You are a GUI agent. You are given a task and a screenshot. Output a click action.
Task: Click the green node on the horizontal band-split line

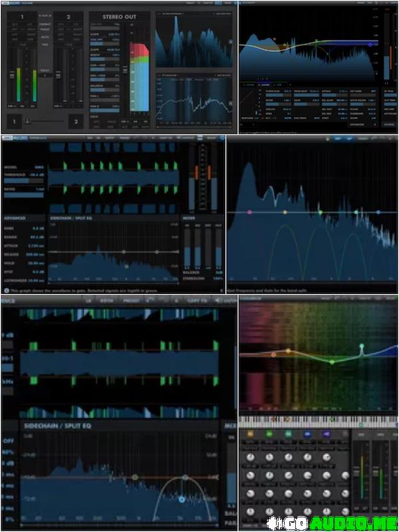(320, 212)
